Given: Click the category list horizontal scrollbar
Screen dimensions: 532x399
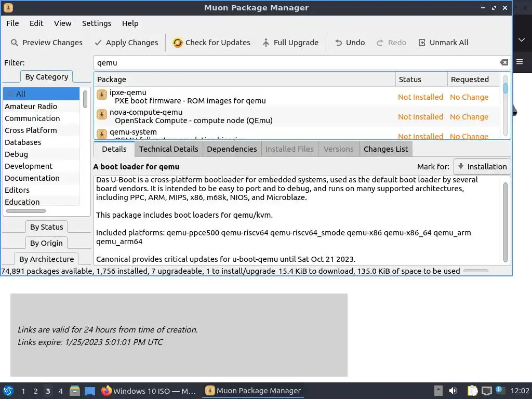Looking at the screenshot, I should point(26,211).
